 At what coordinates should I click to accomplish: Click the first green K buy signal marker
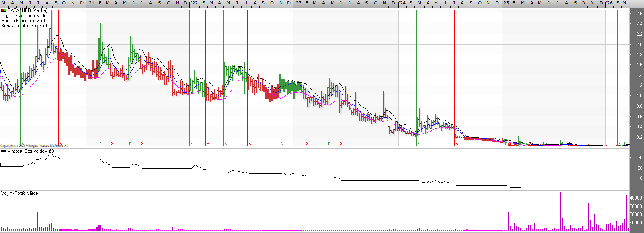point(23,143)
